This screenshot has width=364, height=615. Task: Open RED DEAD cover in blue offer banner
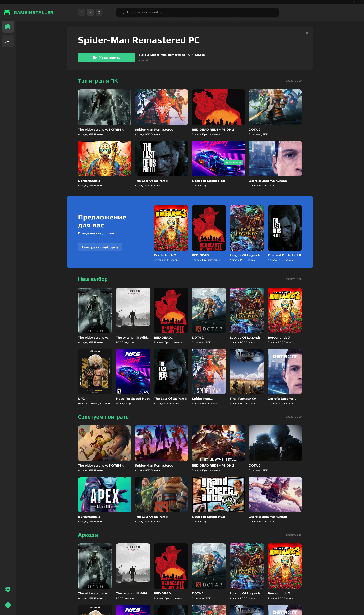(209, 228)
